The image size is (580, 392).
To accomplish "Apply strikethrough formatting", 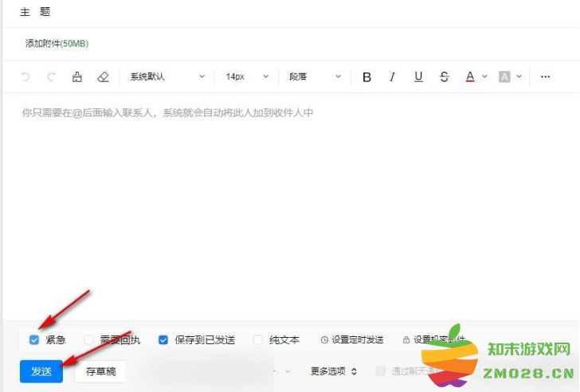I will click(445, 77).
